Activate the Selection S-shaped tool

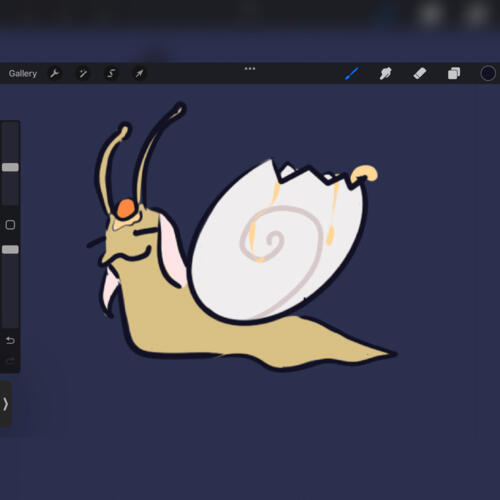(111, 73)
